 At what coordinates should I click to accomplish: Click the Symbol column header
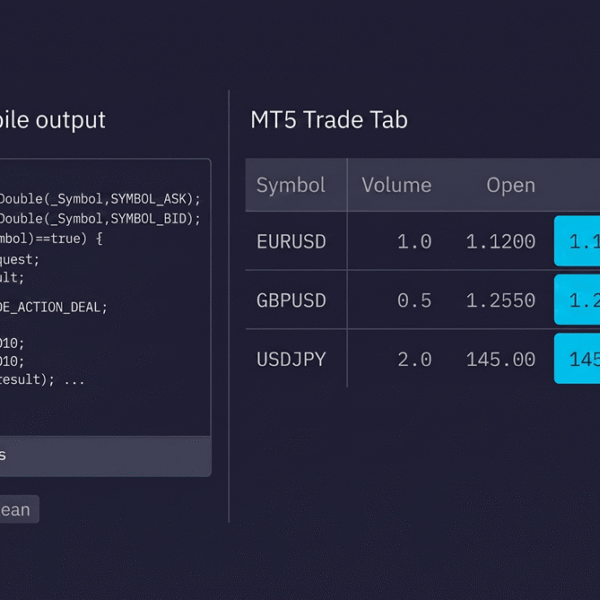tap(291, 185)
